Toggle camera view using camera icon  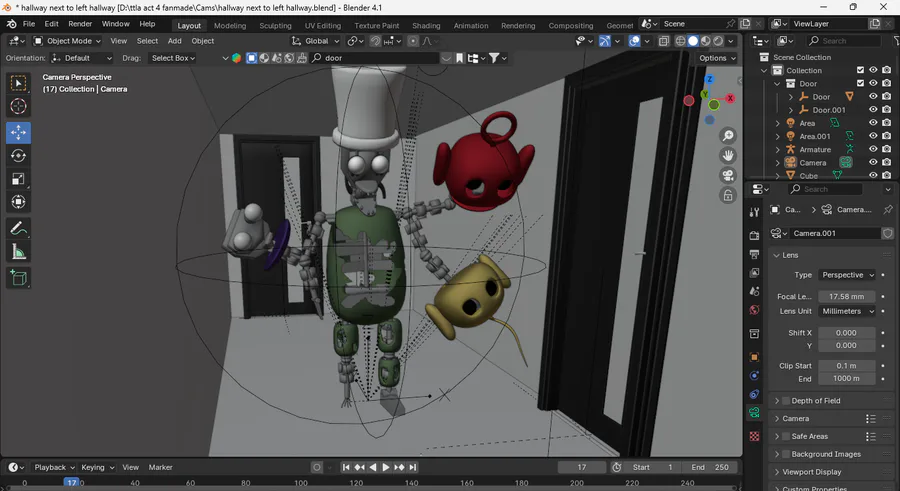click(728, 175)
